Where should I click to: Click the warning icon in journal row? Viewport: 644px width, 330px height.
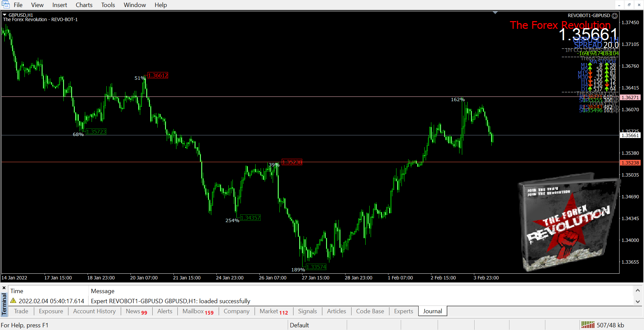pyautogui.click(x=13, y=301)
